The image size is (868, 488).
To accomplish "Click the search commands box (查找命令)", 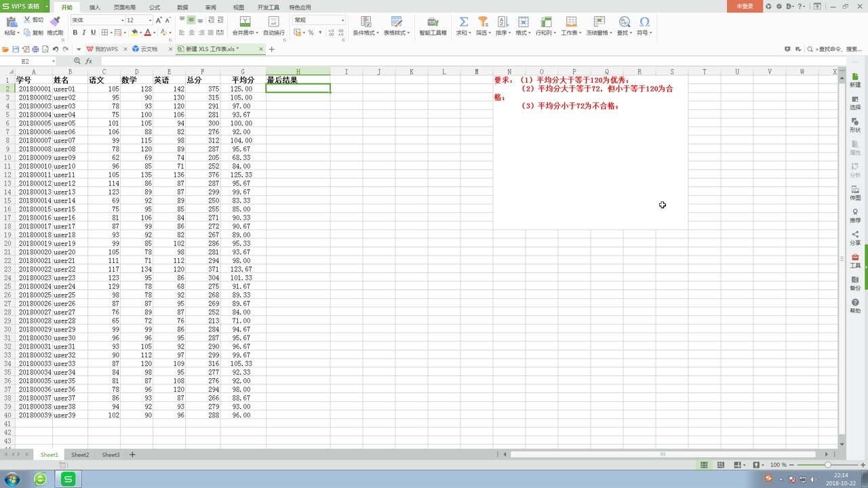I will point(835,49).
